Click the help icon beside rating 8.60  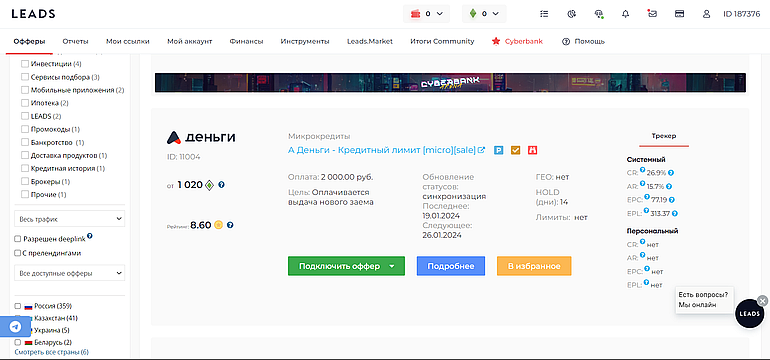pyautogui.click(x=230, y=225)
